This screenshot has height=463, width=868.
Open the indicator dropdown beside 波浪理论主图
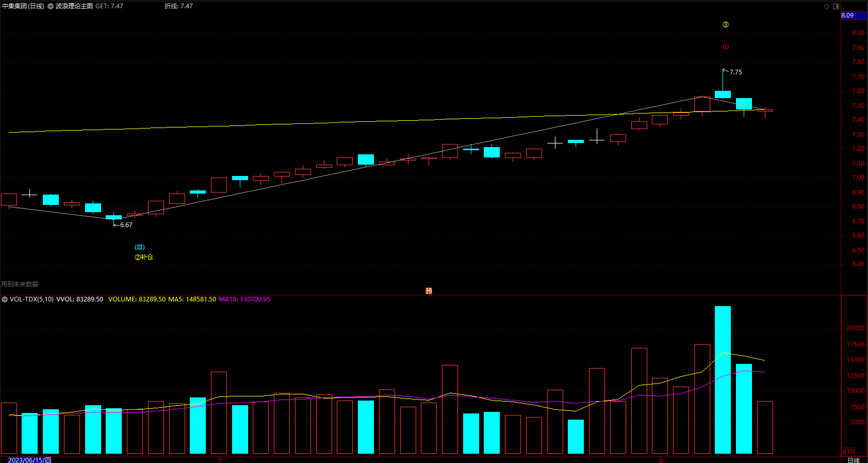[x=51, y=6]
